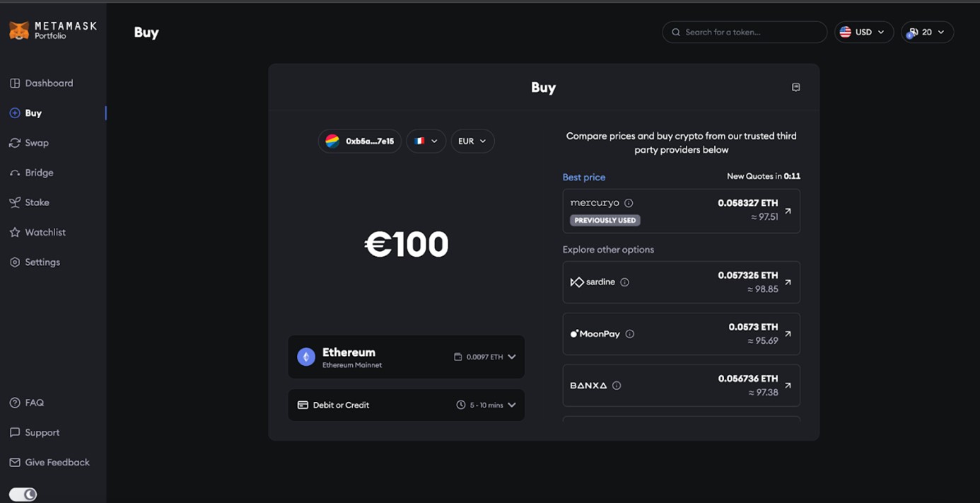Viewport: 980px width, 503px height.
Task: Select the wallet address 0xb5a...7e15 button
Action: [x=360, y=141]
